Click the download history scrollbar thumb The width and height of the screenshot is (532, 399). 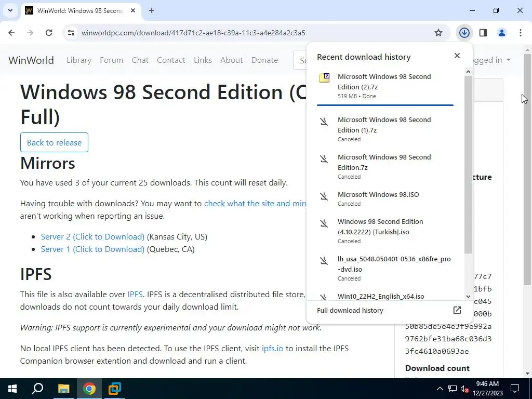click(468, 165)
